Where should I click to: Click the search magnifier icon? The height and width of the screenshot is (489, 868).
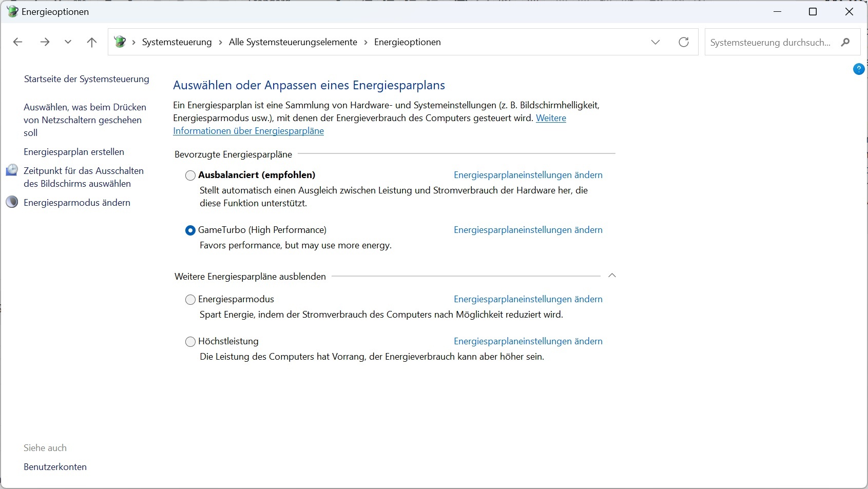pos(845,43)
